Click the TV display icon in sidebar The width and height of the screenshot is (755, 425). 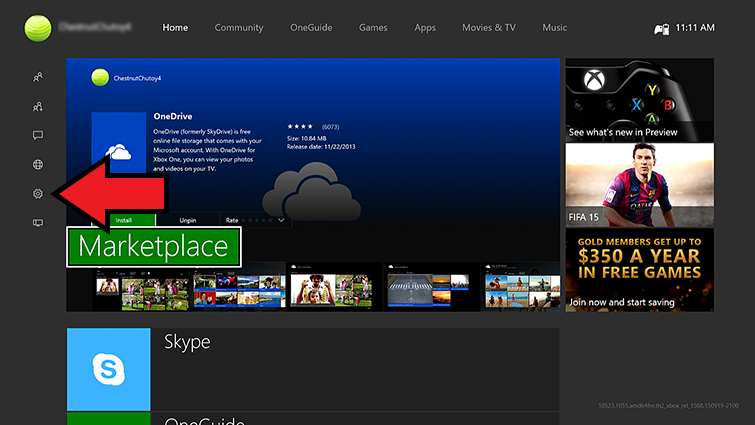click(38, 223)
